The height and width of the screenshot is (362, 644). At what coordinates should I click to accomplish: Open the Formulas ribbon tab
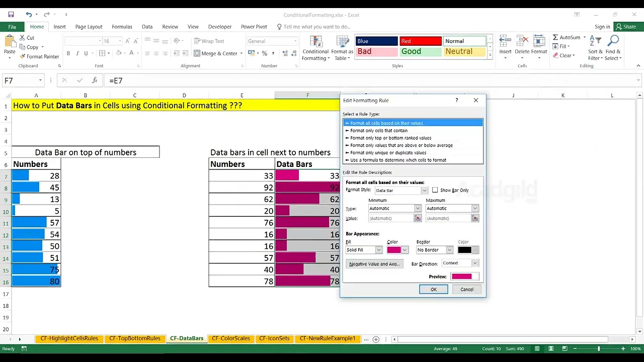(x=122, y=27)
